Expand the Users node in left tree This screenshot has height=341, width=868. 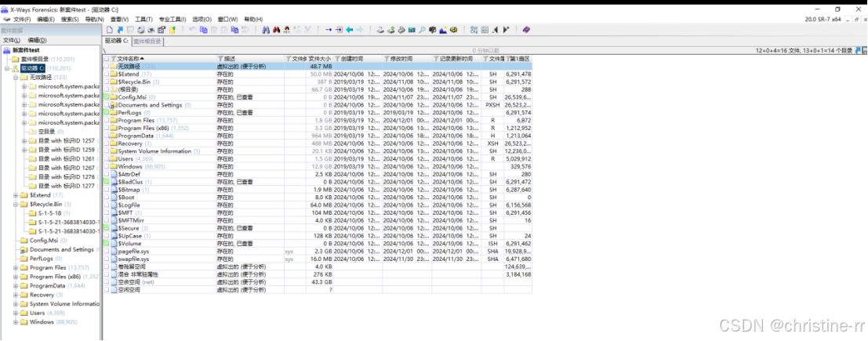tap(16, 314)
